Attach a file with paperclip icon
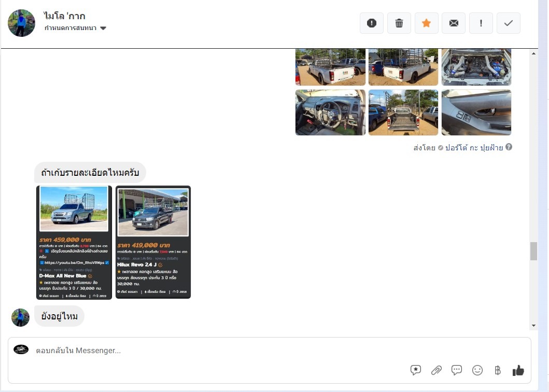This screenshot has width=549, height=392. tap(437, 370)
